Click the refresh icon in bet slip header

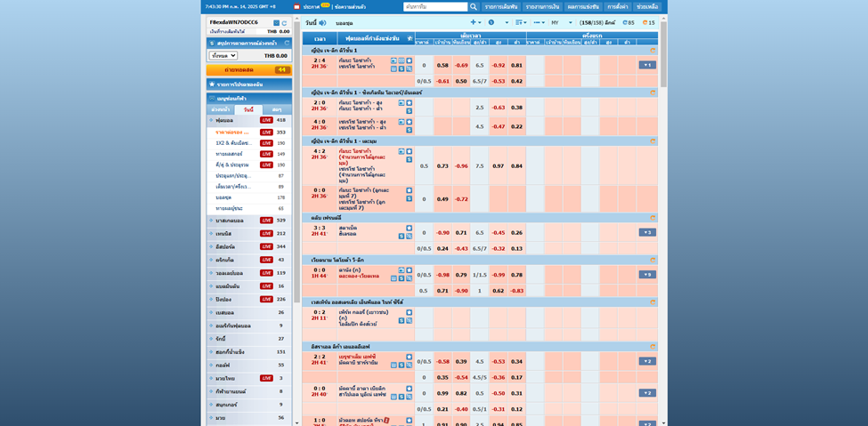tap(287, 43)
